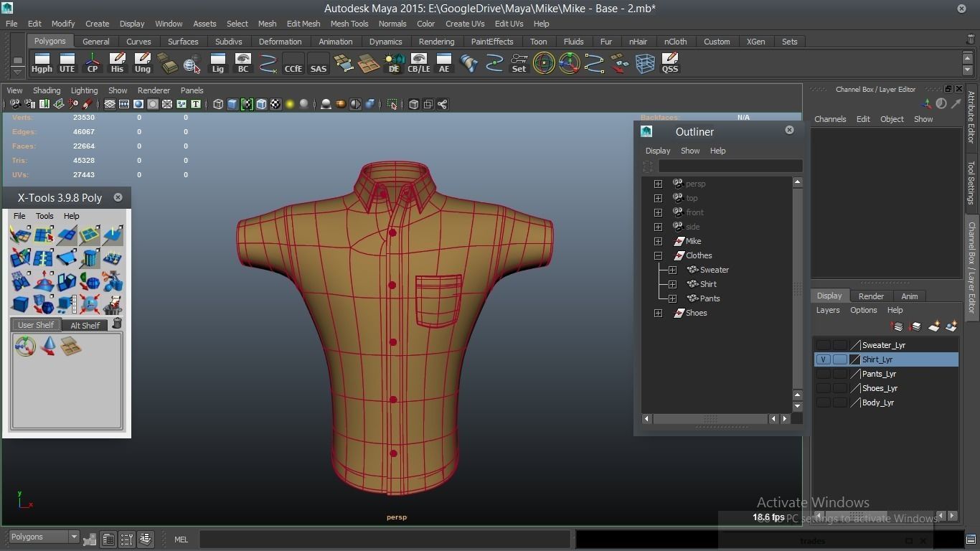Click the AE shelf icon
The image size is (980, 551).
[443, 63]
